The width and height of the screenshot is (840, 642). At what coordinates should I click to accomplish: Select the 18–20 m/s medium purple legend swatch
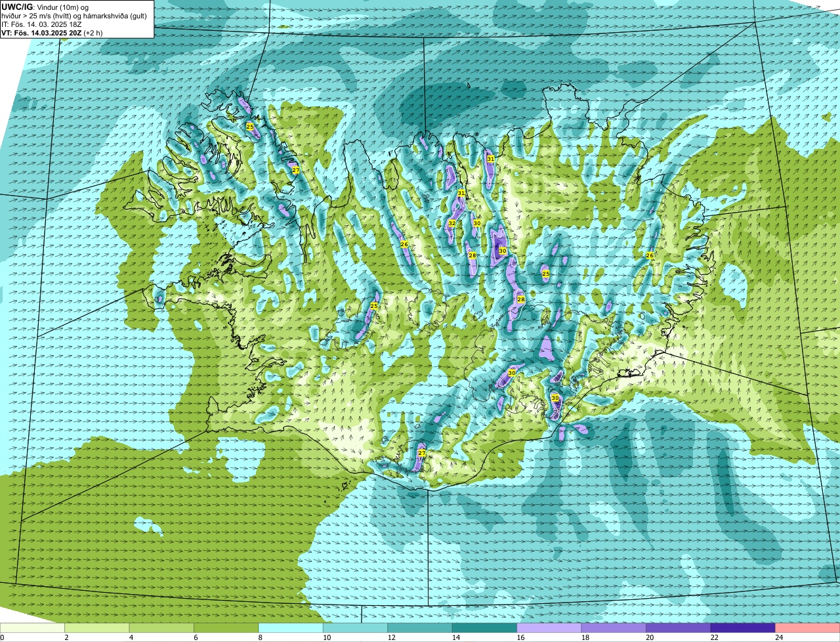coord(614,628)
